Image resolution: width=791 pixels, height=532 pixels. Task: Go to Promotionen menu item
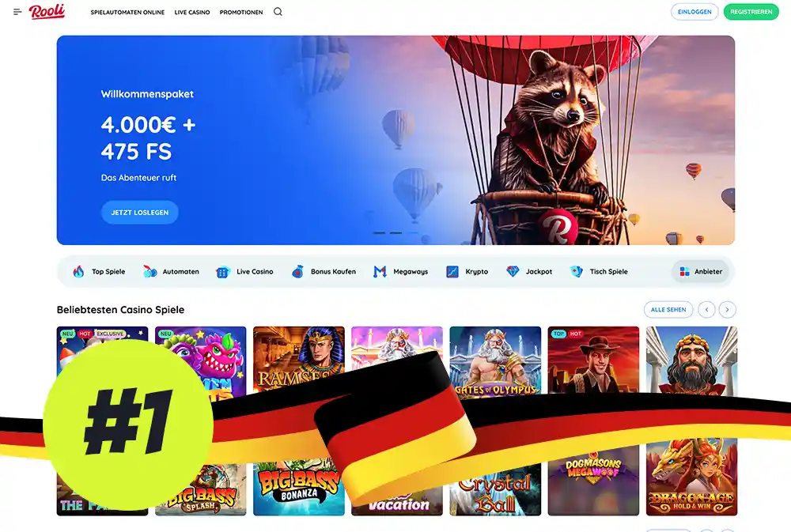pyautogui.click(x=241, y=12)
